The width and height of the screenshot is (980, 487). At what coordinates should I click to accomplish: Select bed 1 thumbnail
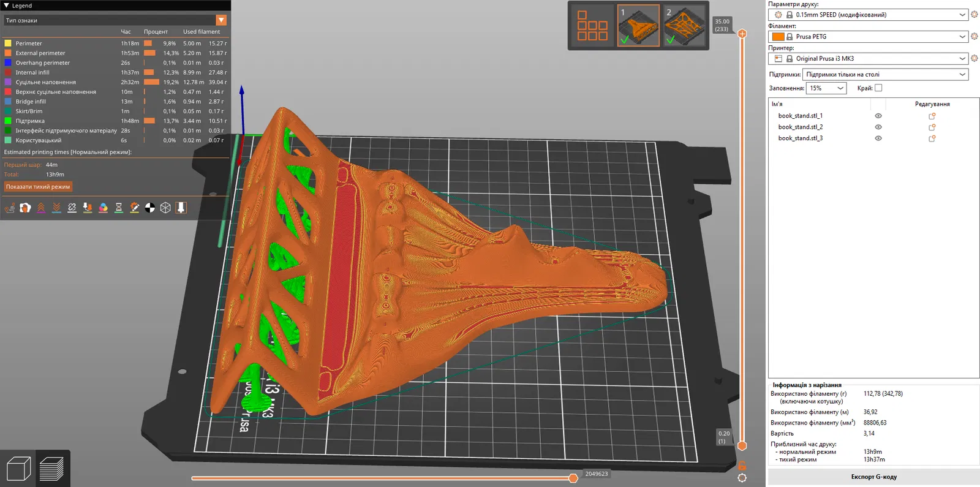638,26
